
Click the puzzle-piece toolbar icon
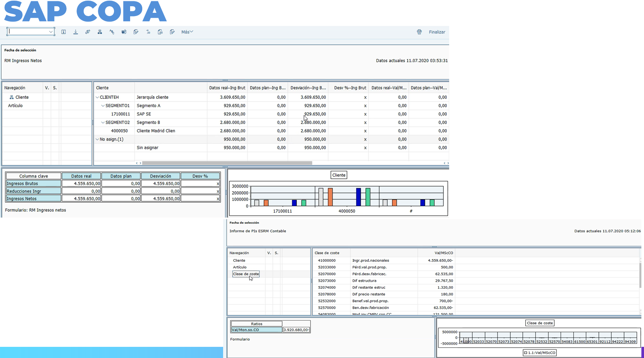click(x=124, y=32)
